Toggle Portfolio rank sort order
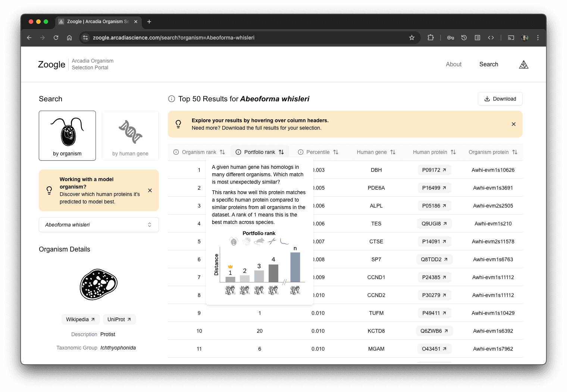Viewport: 567px width, 392px height. [x=281, y=152]
